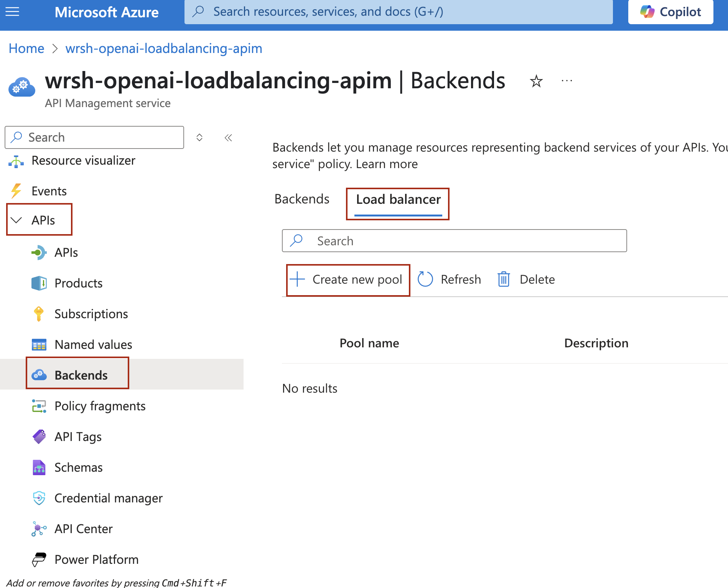Click Create new pool
This screenshot has width=728, height=588.
[346, 279]
